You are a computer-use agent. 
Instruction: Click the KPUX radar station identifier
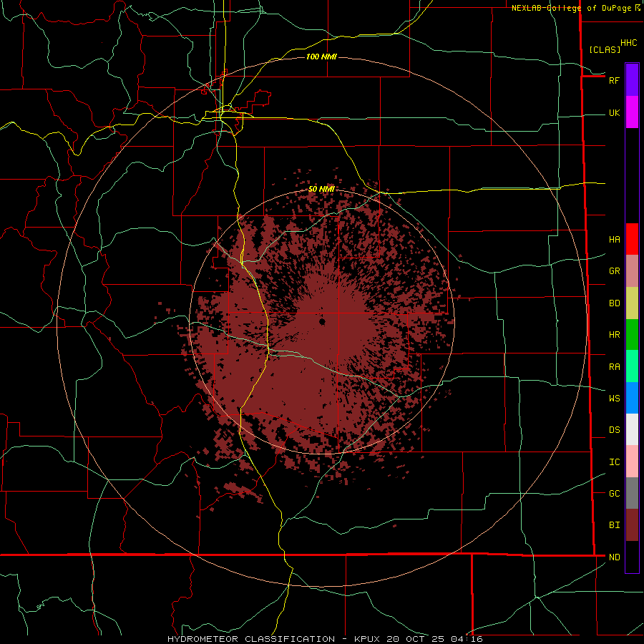(367, 639)
